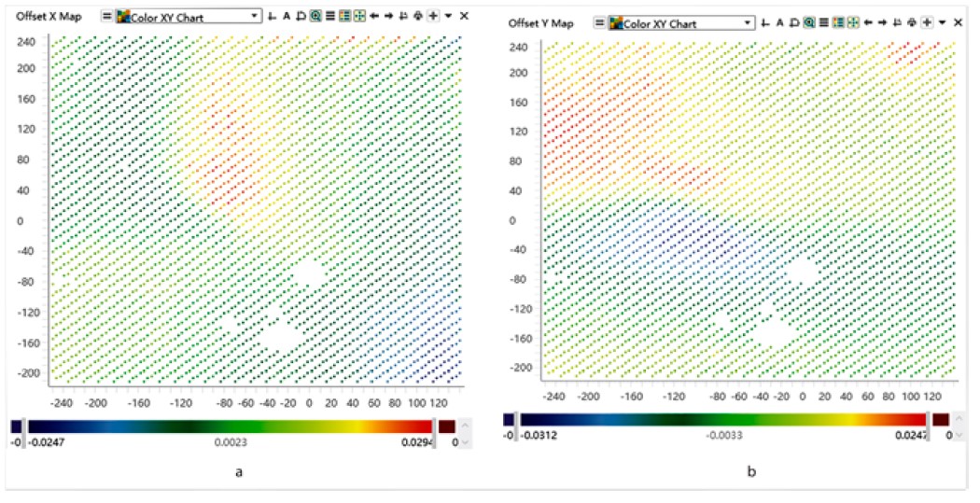Expand the toolbar options arrow in Offset X Map
Screen dimensions: 980x503
coord(448,16)
